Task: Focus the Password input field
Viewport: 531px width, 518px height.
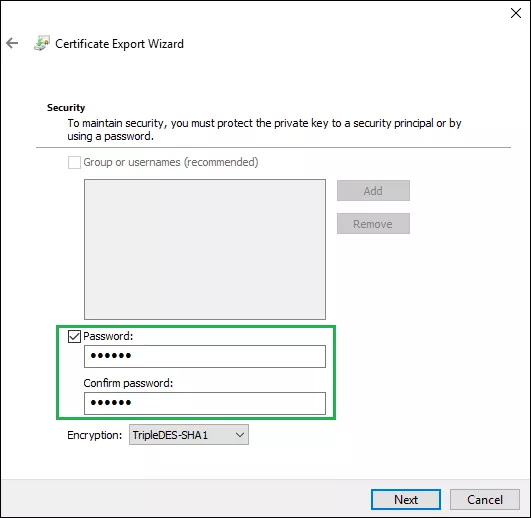Action: [205, 356]
